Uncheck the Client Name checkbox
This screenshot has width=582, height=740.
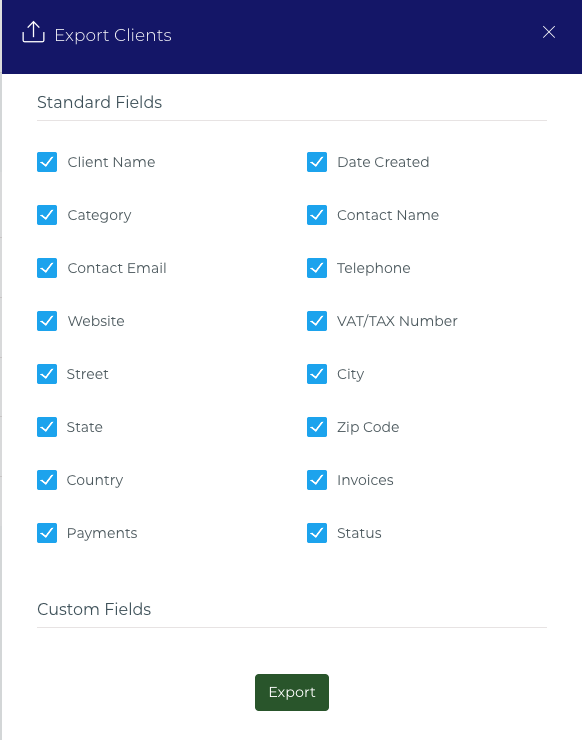coord(47,162)
